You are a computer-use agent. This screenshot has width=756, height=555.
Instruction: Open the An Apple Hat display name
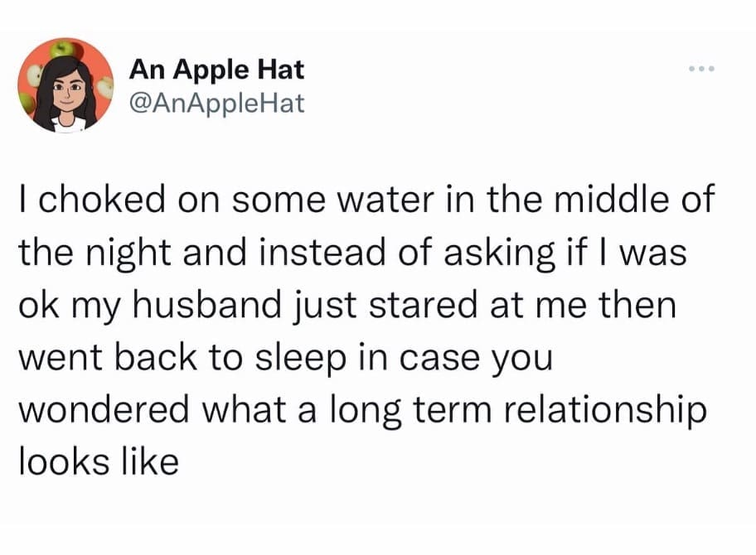(x=217, y=70)
